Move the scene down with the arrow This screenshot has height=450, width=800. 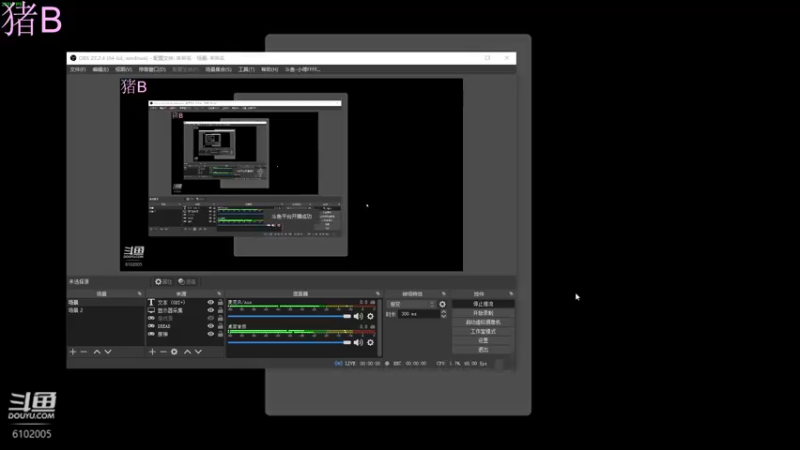[108, 352]
